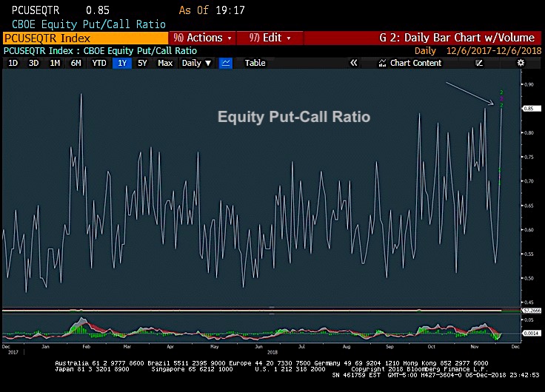Click the Oct label on the time axis

431,347
